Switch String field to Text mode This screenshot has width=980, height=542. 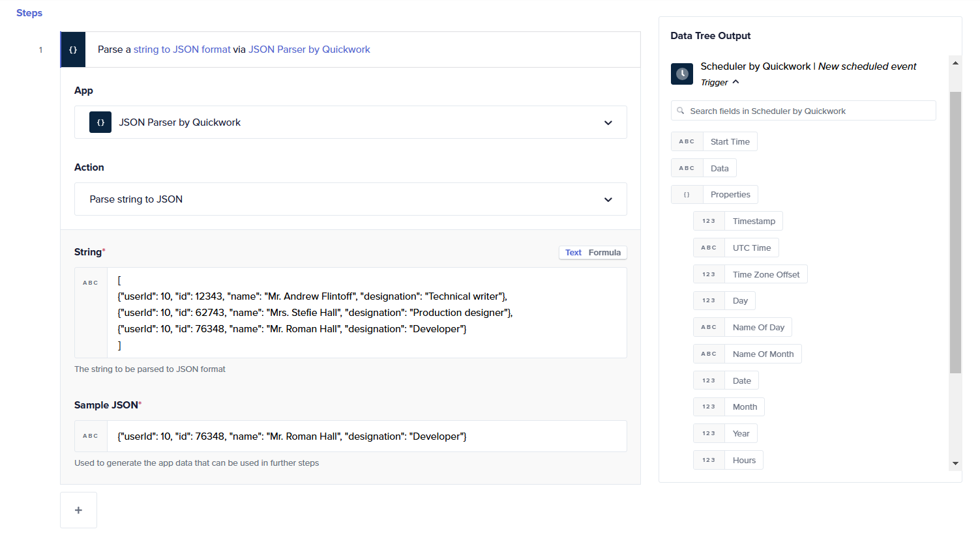pyautogui.click(x=573, y=253)
